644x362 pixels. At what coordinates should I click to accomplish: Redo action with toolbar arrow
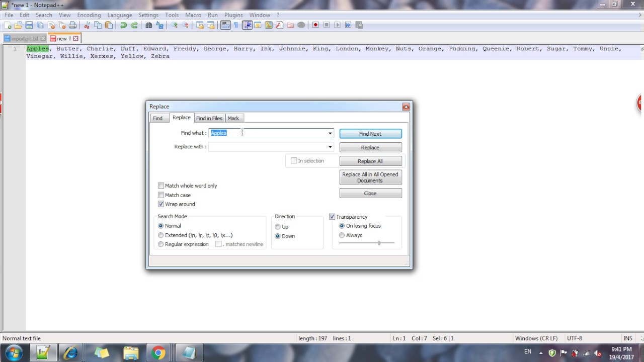[134, 25]
